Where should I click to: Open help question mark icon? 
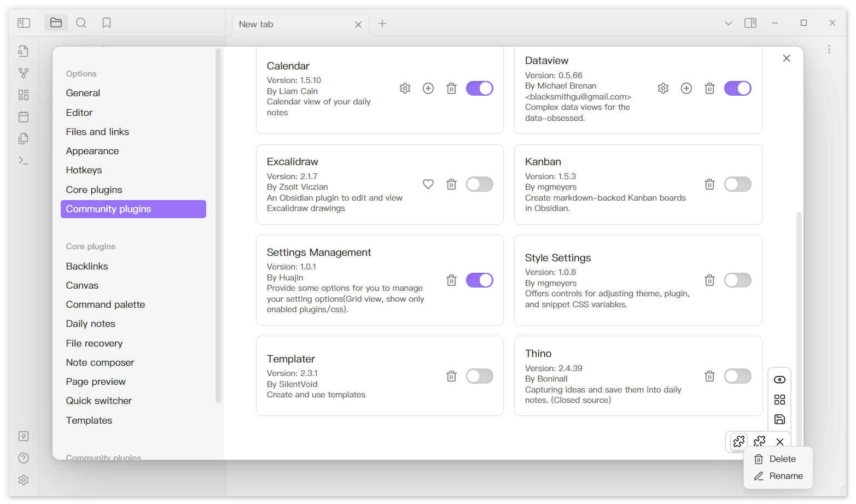pos(24,458)
